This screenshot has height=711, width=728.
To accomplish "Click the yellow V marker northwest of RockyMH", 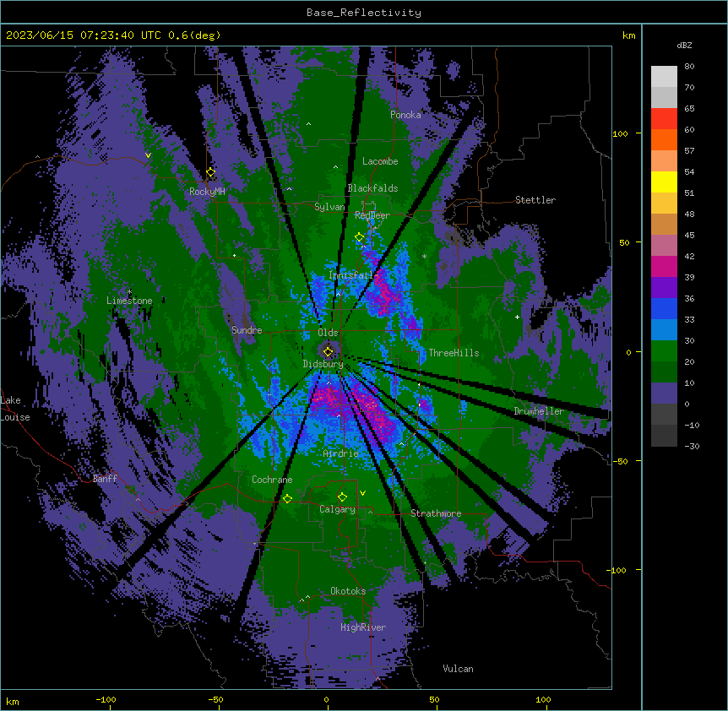I will pyautogui.click(x=148, y=155).
